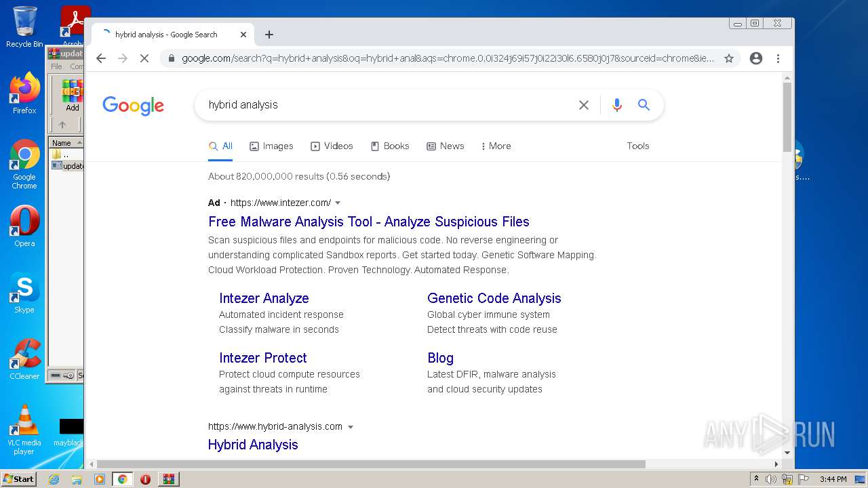Expand hybrid-analysis.com result options arrow
The image size is (868, 488).
[x=351, y=427]
